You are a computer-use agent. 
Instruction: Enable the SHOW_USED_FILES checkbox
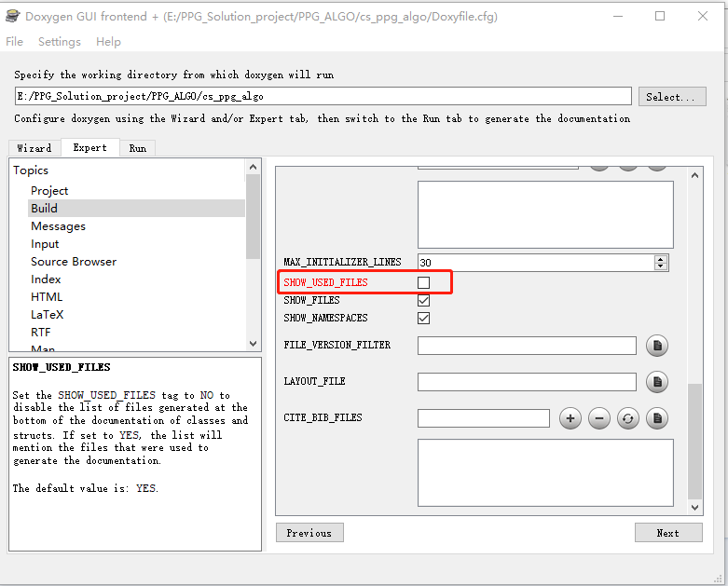[423, 282]
